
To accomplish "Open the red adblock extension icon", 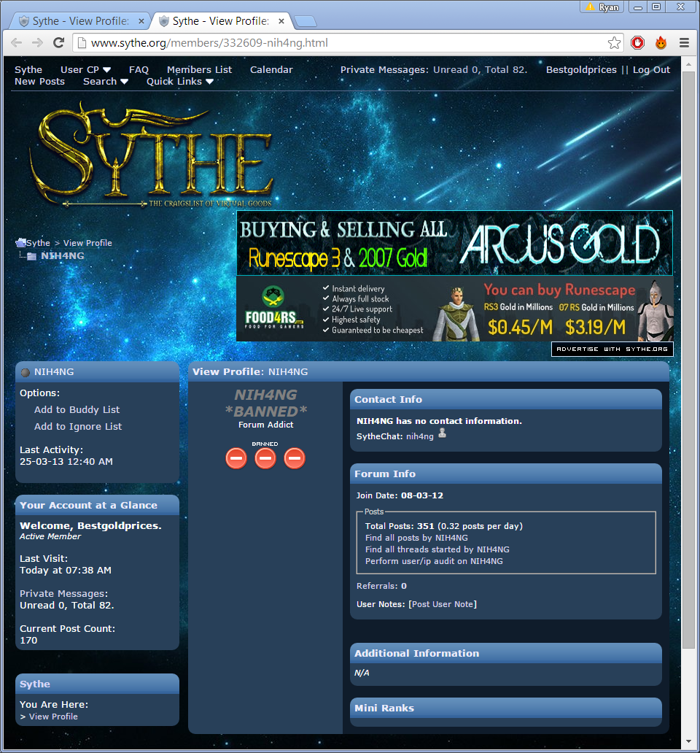I will [637, 43].
